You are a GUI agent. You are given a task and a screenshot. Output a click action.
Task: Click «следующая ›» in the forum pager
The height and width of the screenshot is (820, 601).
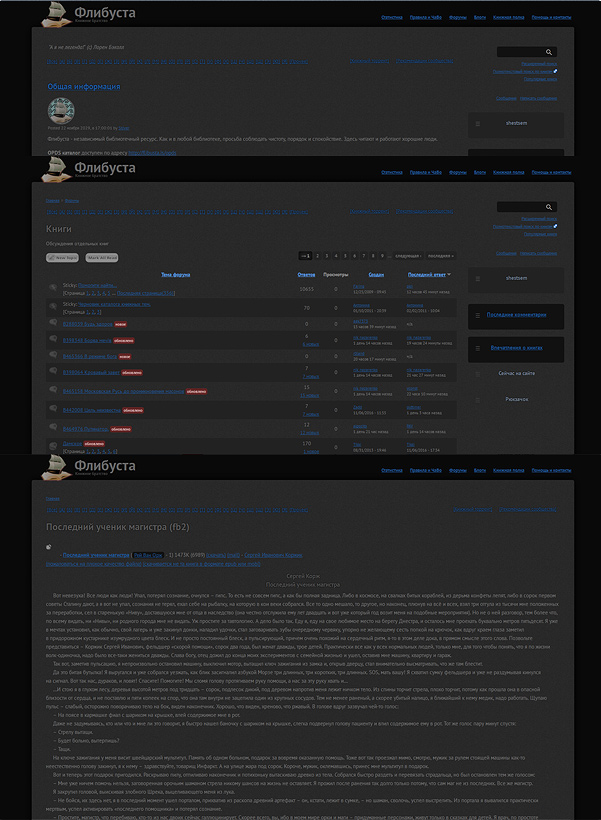point(408,256)
